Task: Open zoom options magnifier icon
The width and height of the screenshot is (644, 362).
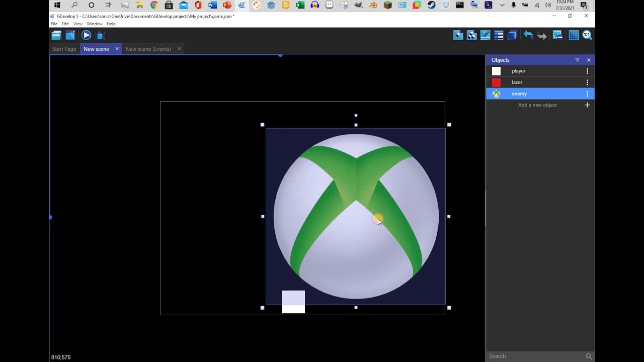Action: (x=587, y=35)
